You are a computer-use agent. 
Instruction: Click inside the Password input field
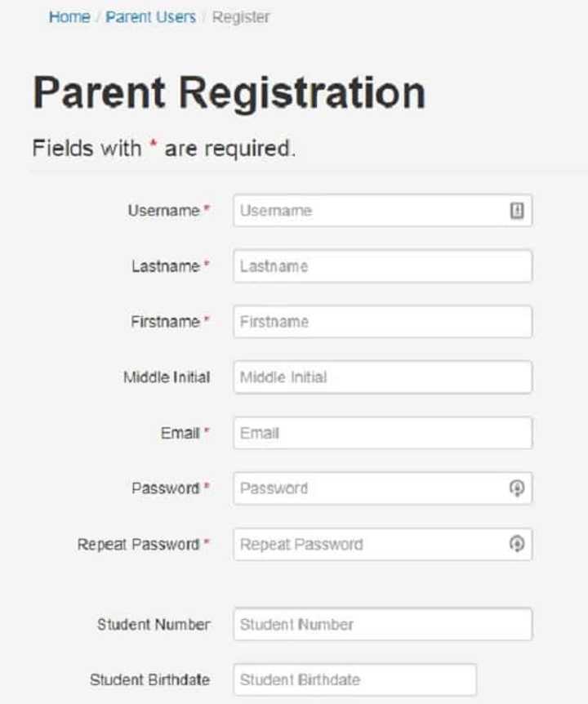pyautogui.click(x=367, y=488)
